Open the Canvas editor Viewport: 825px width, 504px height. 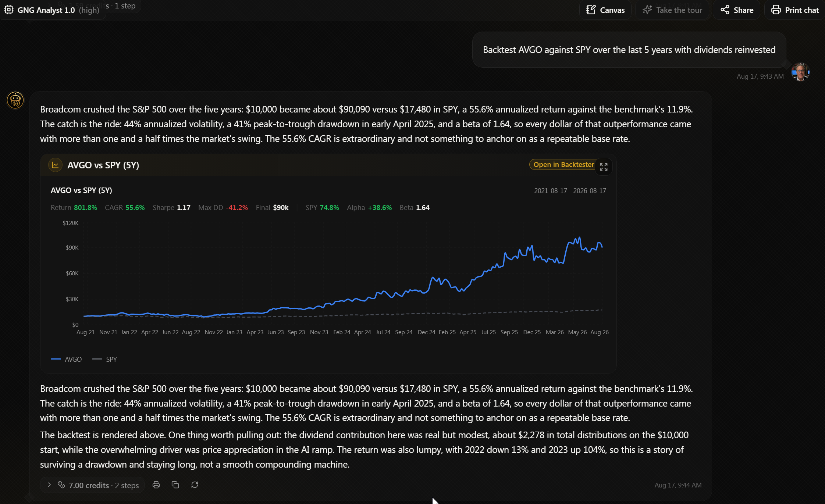(605, 10)
